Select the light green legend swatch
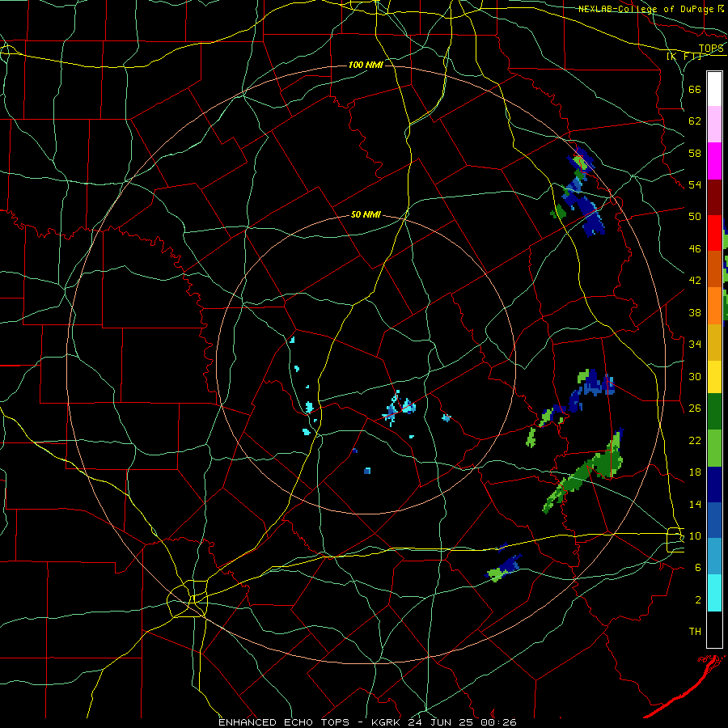This screenshot has width=728, height=728. [714, 448]
